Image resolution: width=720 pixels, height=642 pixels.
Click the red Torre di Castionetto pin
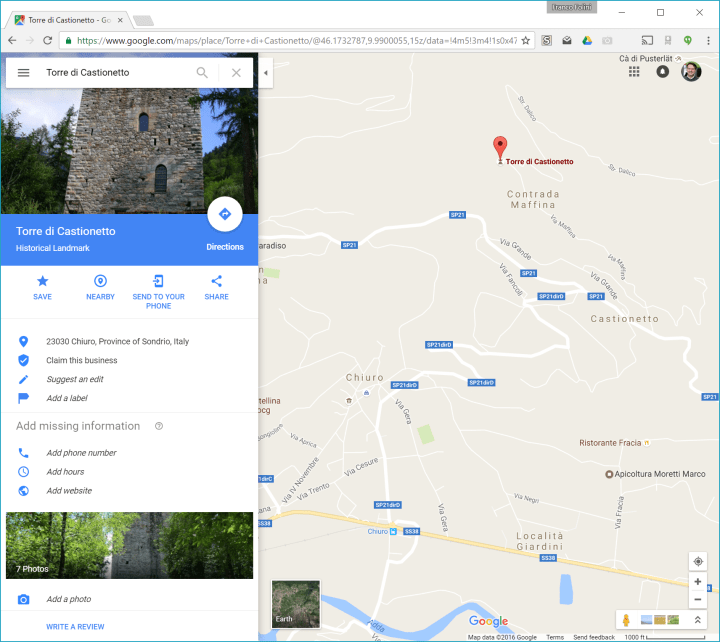tap(500, 148)
